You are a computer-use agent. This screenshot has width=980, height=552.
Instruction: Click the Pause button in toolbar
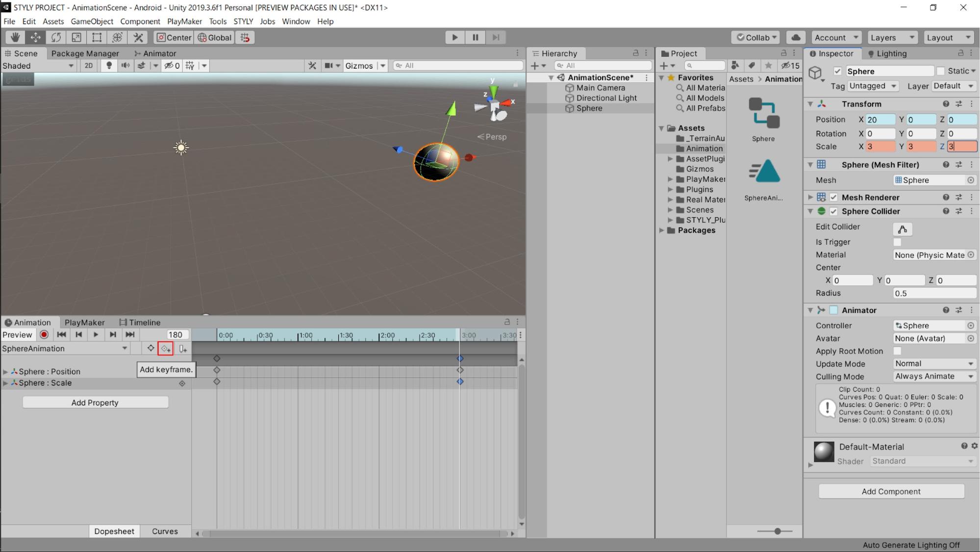(x=475, y=37)
